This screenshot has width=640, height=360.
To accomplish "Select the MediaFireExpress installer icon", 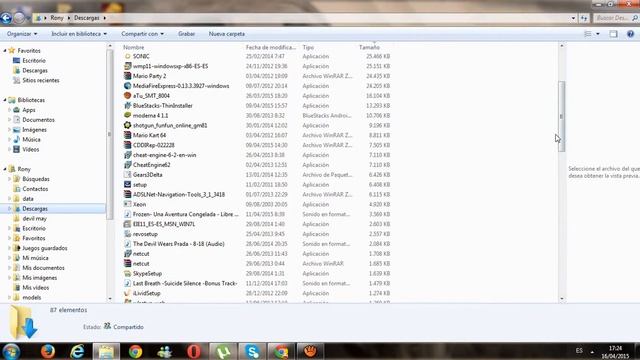I will coord(127,86).
